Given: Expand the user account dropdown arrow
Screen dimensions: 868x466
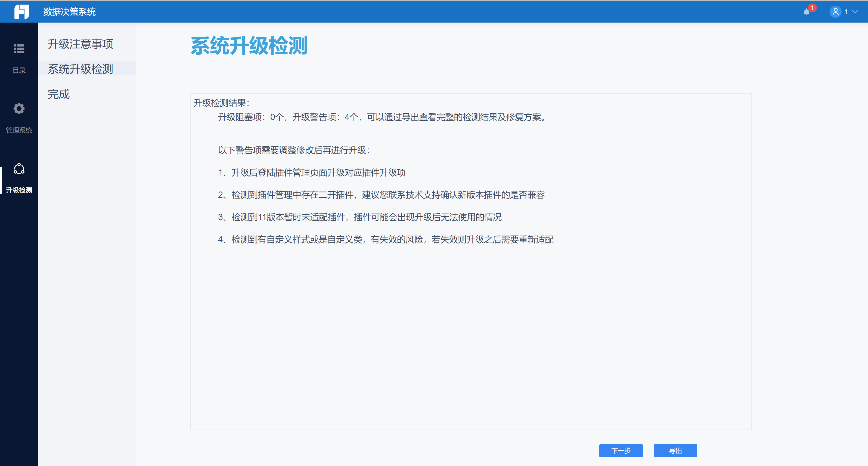Looking at the screenshot, I should (855, 12).
